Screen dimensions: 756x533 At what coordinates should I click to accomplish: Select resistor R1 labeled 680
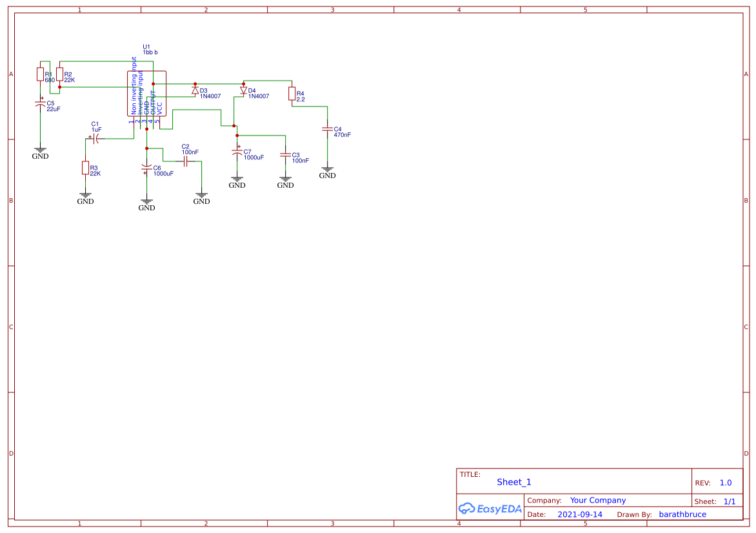coord(40,74)
